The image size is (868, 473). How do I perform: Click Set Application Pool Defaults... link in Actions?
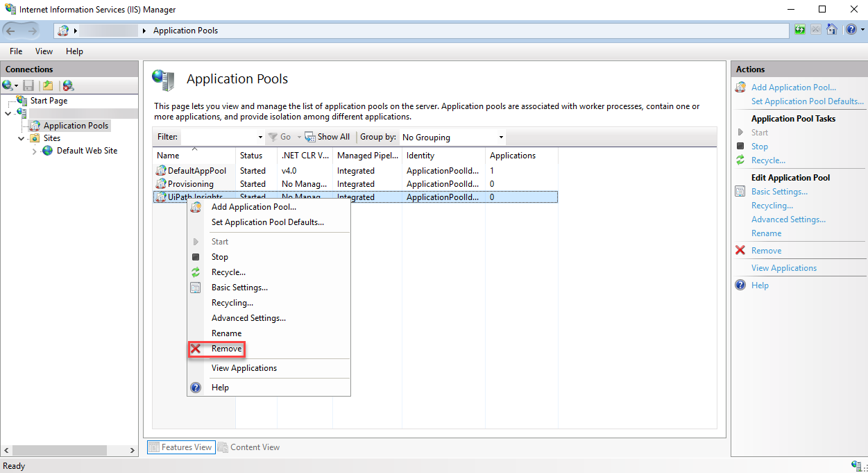[808, 101]
